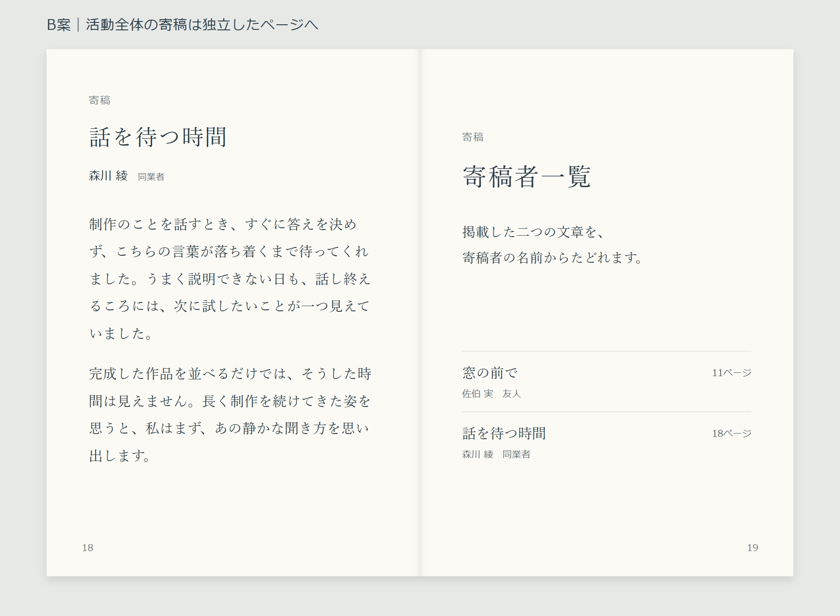
Task: Click the '同業者' label in the contributor list
Action: tap(516, 455)
